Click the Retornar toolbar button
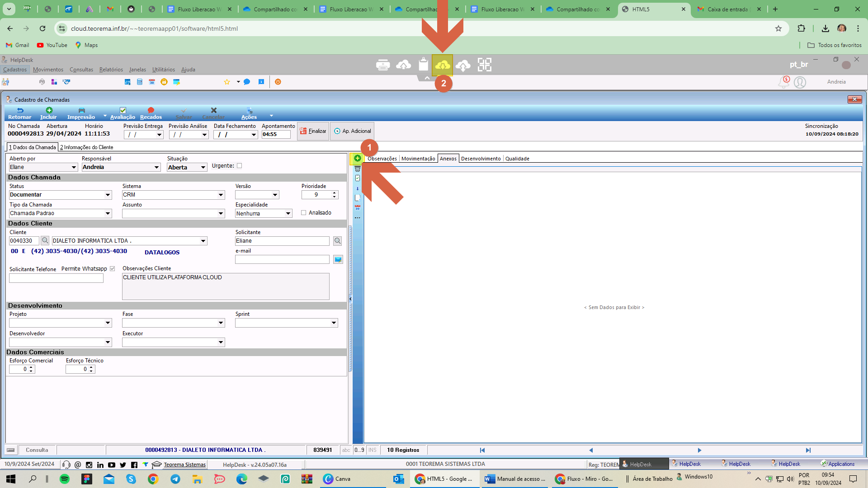 click(19, 113)
